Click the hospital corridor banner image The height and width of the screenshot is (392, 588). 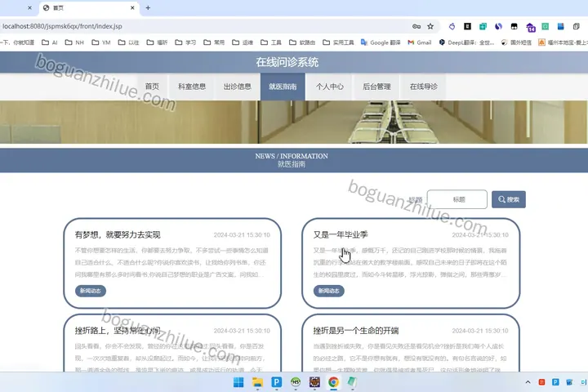point(294,122)
